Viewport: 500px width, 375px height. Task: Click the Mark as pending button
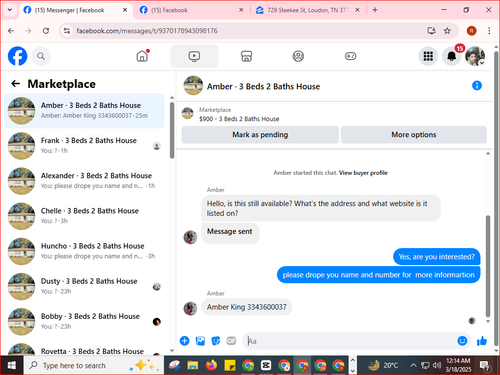pyautogui.click(x=260, y=135)
